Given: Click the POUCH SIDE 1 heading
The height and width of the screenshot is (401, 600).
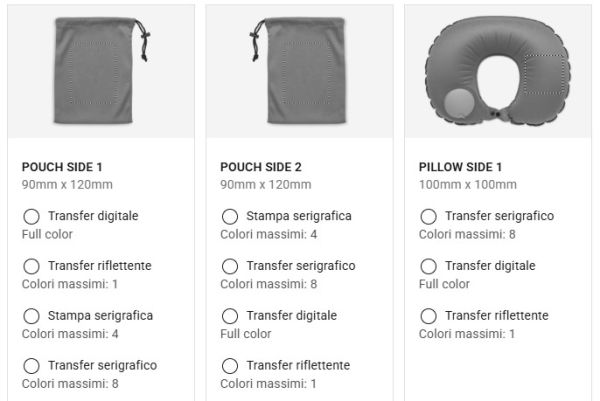Looking at the screenshot, I should [x=62, y=167].
